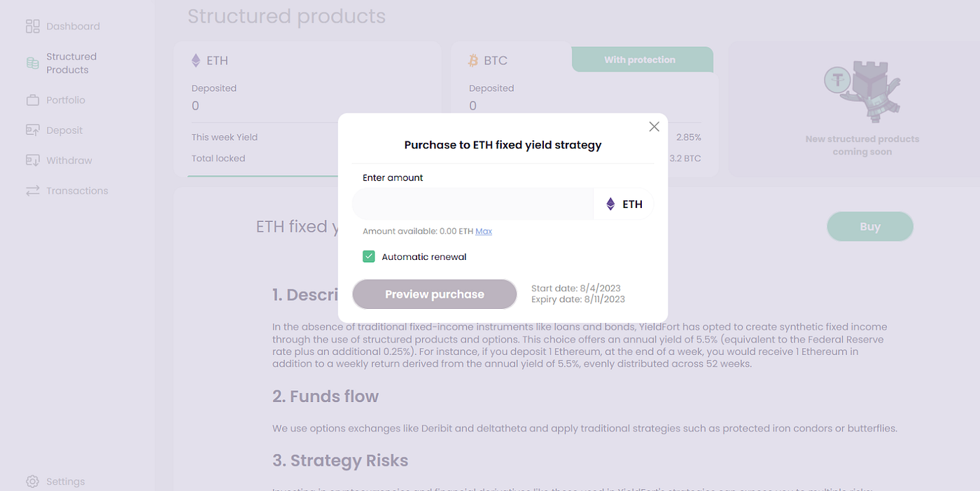Click the Structured Products stack icon
980x491 pixels.
pos(33,63)
